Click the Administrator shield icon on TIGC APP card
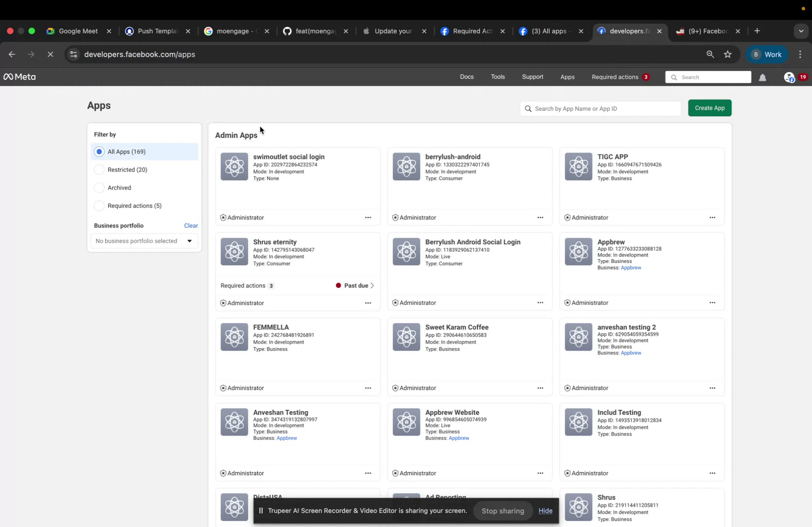Image resolution: width=812 pixels, height=527 pixels. [567, 218]
